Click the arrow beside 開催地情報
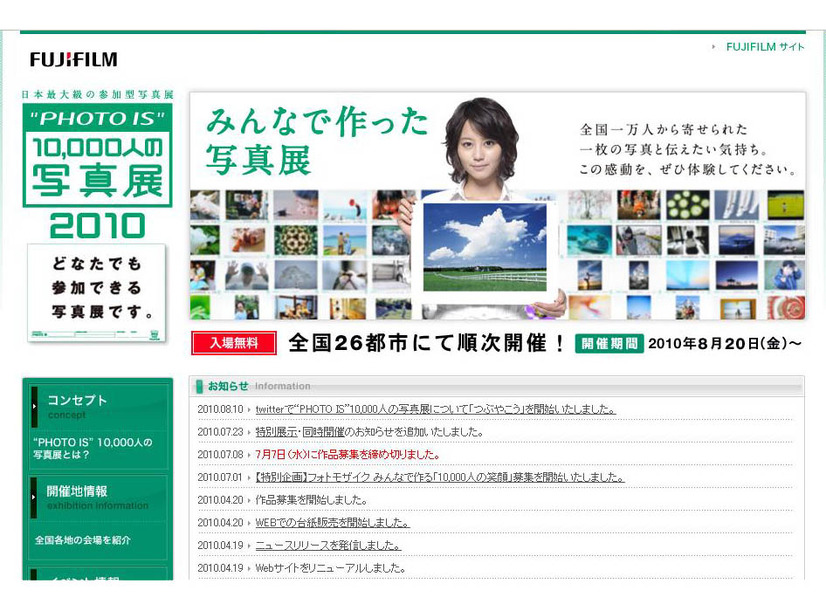 (34, 497)
